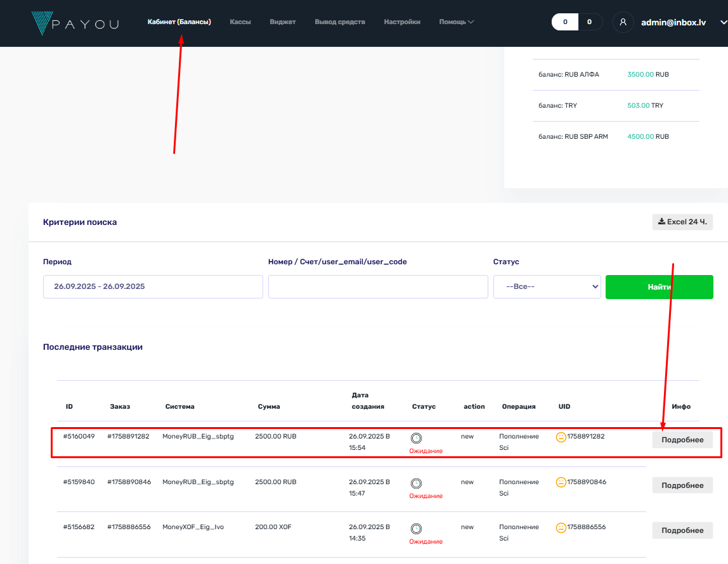Open Кабинет (Балансы) tab
The width and height of the screenshot is (728, 564).
179,22
